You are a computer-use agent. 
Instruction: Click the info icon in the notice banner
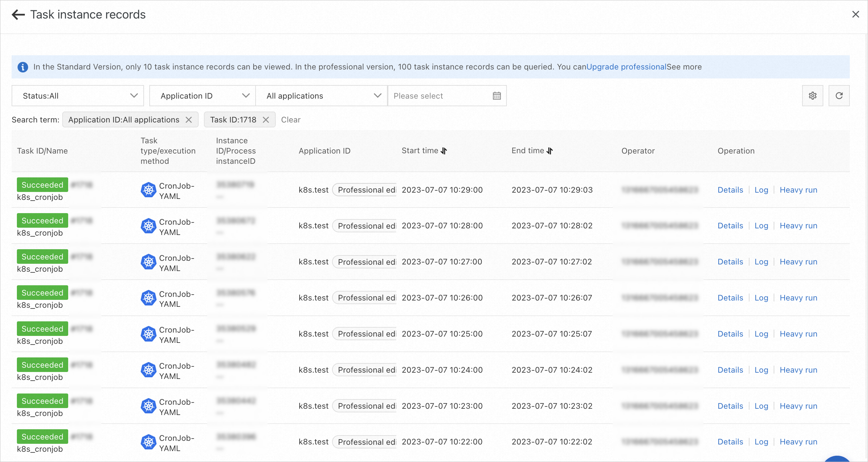23,67
